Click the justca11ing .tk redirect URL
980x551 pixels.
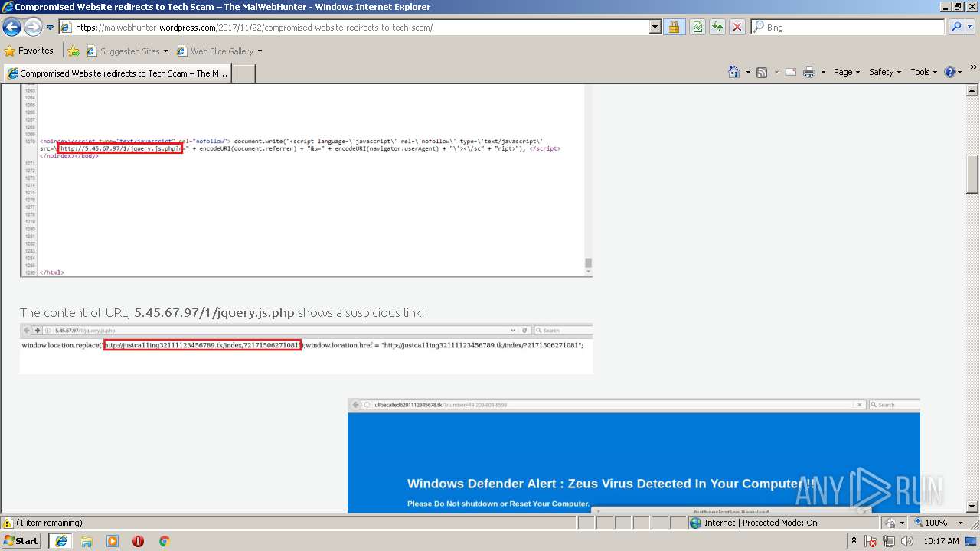(x=202, y=345)
